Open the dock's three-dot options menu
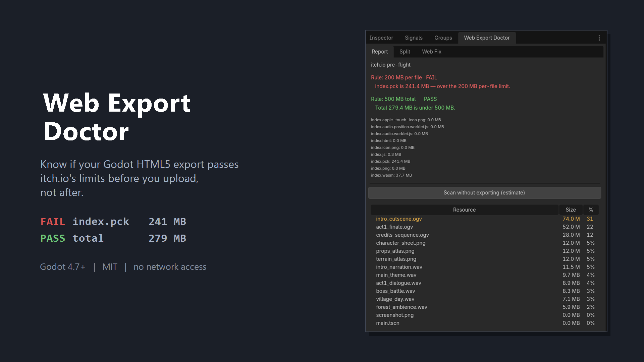Image resolution: width=644 pixels, height=362 pixels. click(x=599, y=38)
